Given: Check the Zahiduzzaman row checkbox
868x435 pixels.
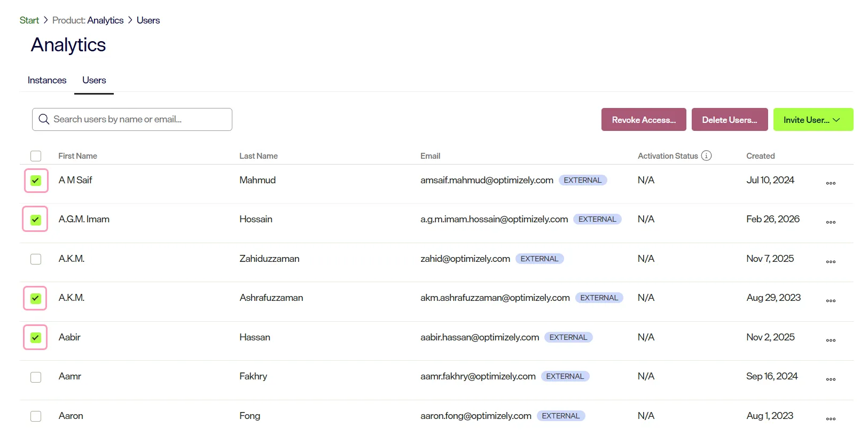Looking at the screenshot, I should point(36,259).
